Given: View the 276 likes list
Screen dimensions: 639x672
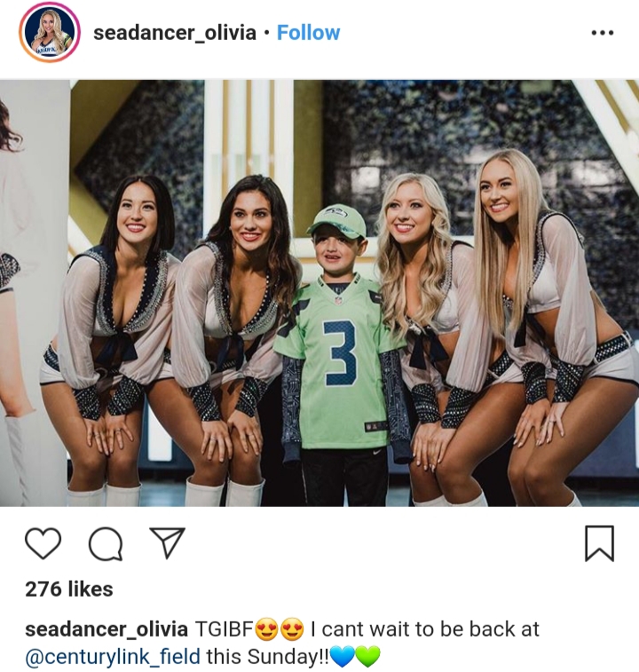Looking at the screenshot, I should [69, 589].
